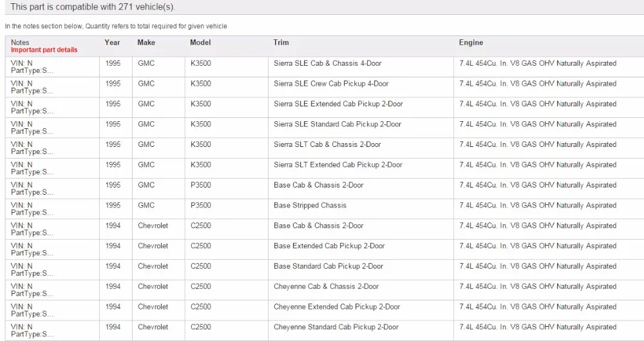The image size is (644, 341).
Task: Click GMC in Sierra SLT Cab & Chassis row
Action: [146, 144]
